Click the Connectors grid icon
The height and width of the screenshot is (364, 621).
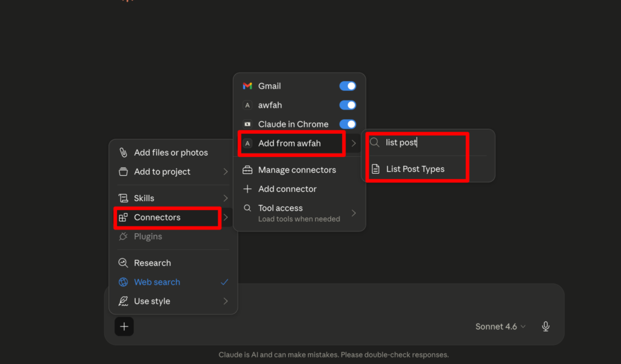[123, 217]
